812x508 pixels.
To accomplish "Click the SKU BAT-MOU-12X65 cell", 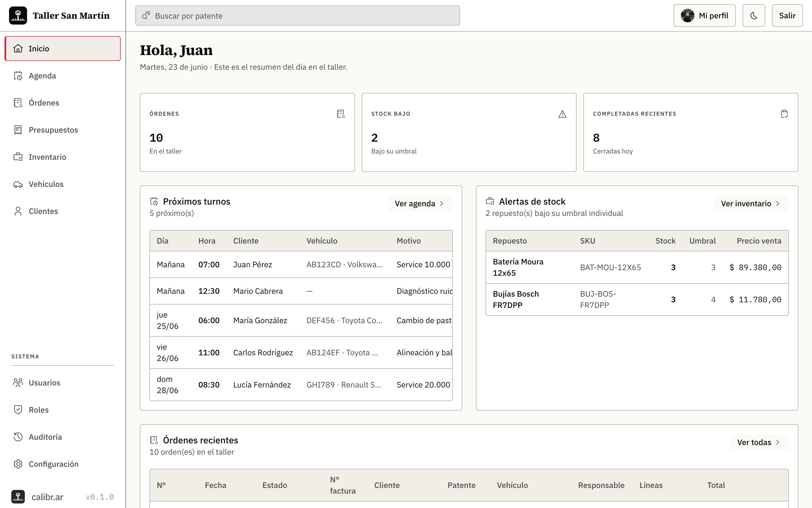I will tap(610, 268).
